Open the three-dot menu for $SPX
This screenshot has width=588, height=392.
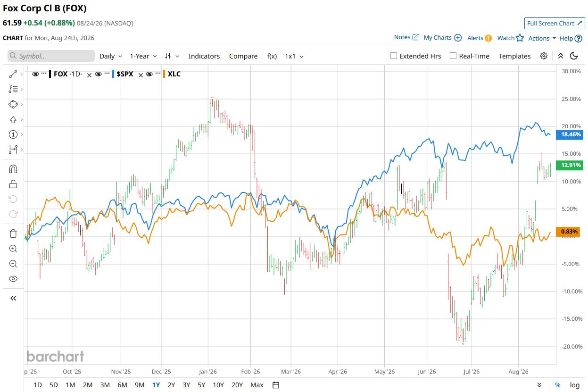click(107, 74)
